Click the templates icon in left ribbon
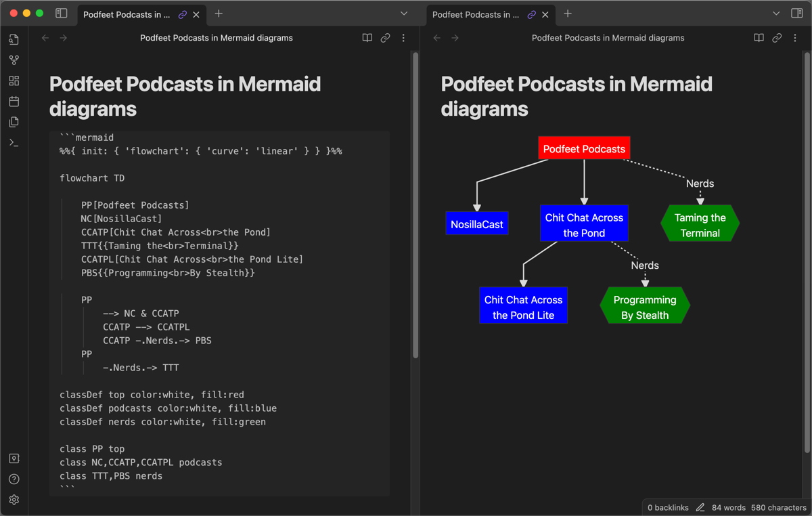 pos(14,123)
